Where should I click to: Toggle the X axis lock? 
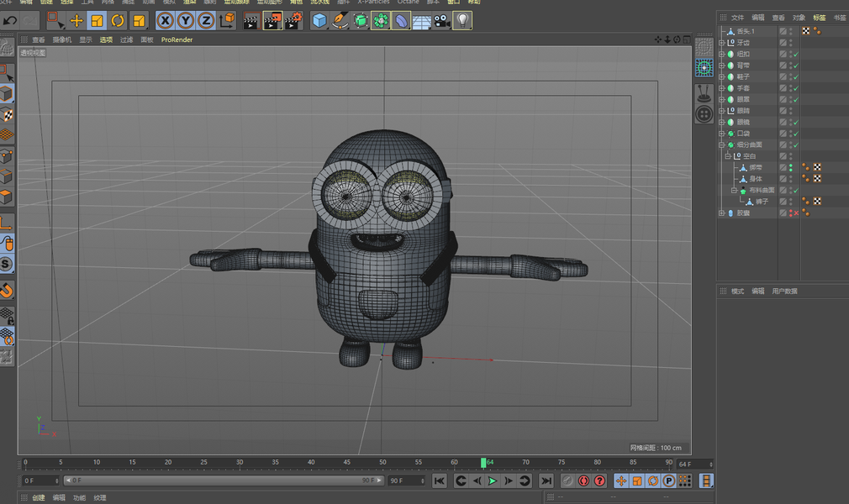point(165,21)
